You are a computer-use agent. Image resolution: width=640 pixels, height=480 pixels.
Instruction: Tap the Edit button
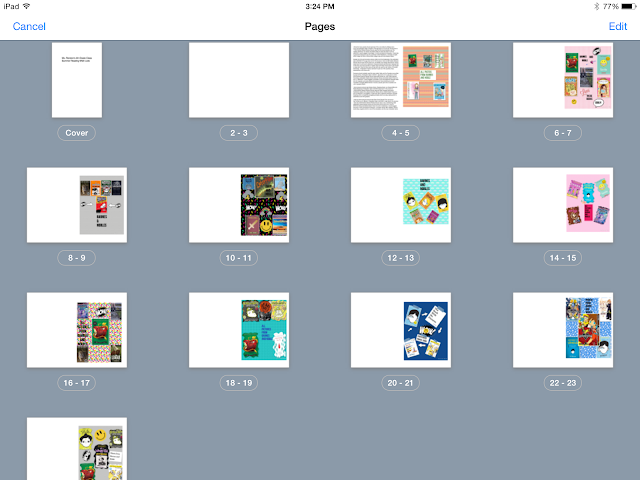pos(618,27)
